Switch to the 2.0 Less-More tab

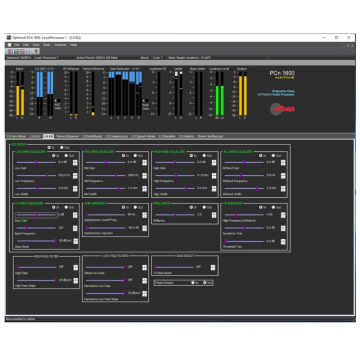17,136
